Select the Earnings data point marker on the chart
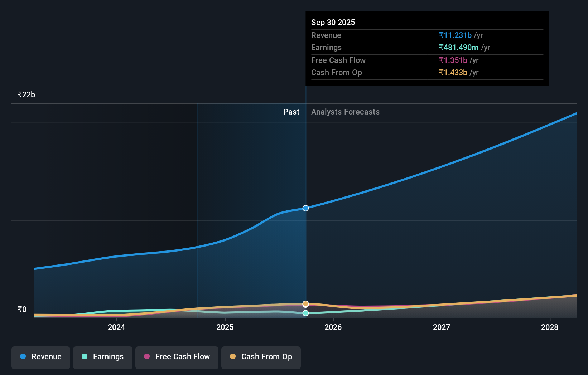The width and height of the screenshot is (588, 375). pos(305,313)
